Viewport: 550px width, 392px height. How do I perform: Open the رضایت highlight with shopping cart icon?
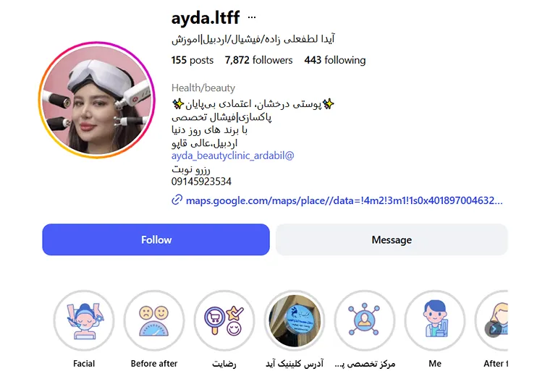[x=224, y=320]
